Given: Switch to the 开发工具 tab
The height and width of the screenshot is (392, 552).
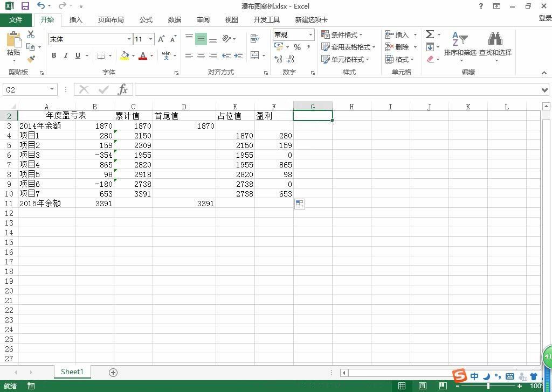Looking at the screenshot, I should tap(267, 20).
